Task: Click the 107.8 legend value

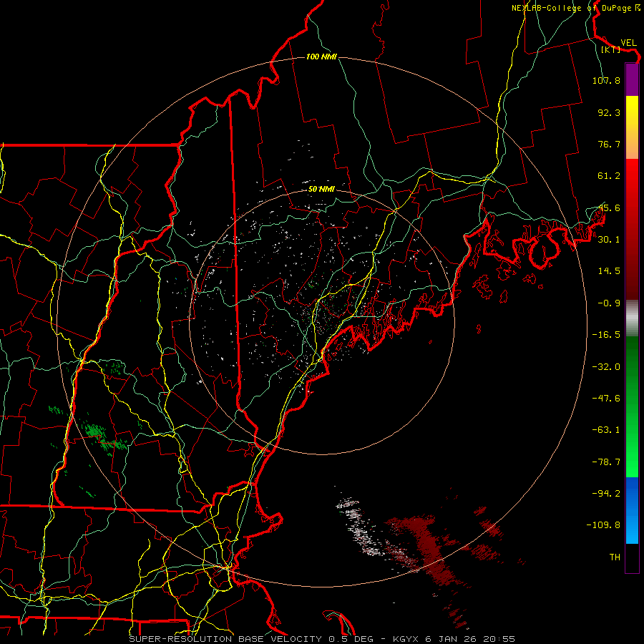Action: coord(606,80)
